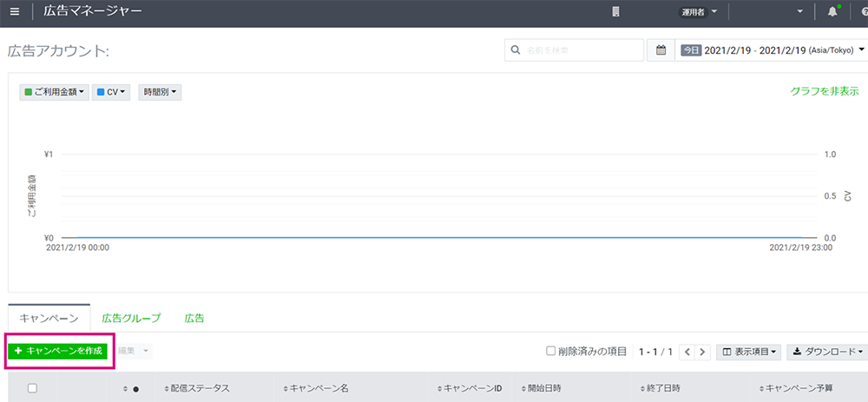Open the help question mark icon
868x402 pixels.
[865, 11]
